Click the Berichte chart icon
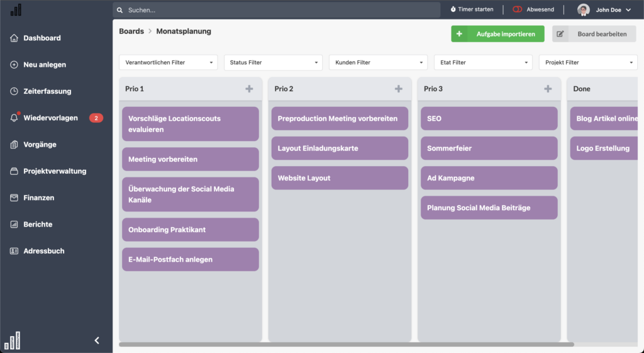The height and width of the screenshot is (353, 644). (x=14, y=224)
